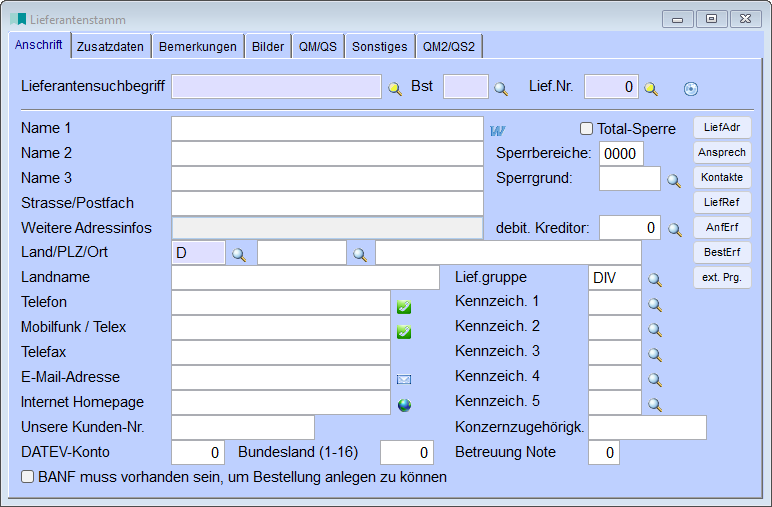Click the green phone icon next to Telefon

pyautogui.click(x=404, y=307)
